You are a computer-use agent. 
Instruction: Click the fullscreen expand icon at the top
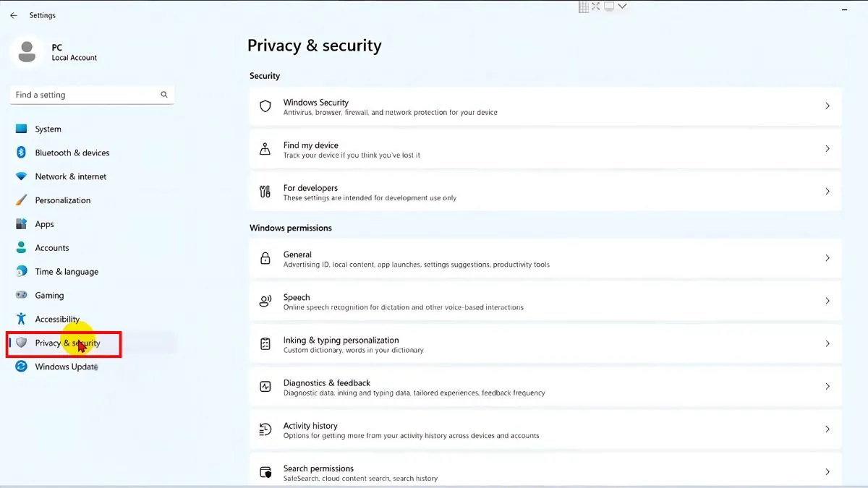tap(597, 5)
